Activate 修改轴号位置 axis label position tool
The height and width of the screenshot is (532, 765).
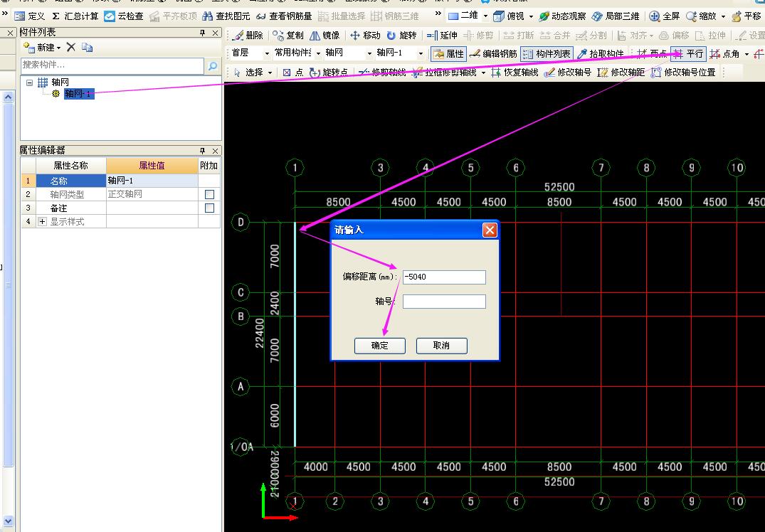(x=683, y=72)
